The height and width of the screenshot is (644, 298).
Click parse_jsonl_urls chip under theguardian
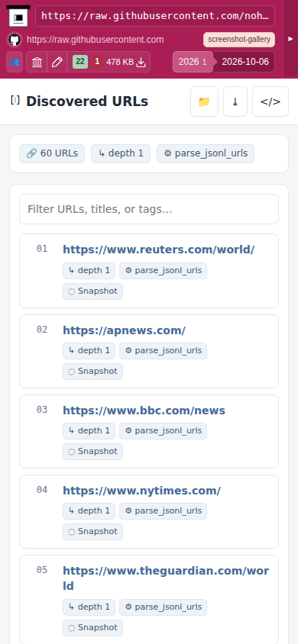[x=164, y=607]
